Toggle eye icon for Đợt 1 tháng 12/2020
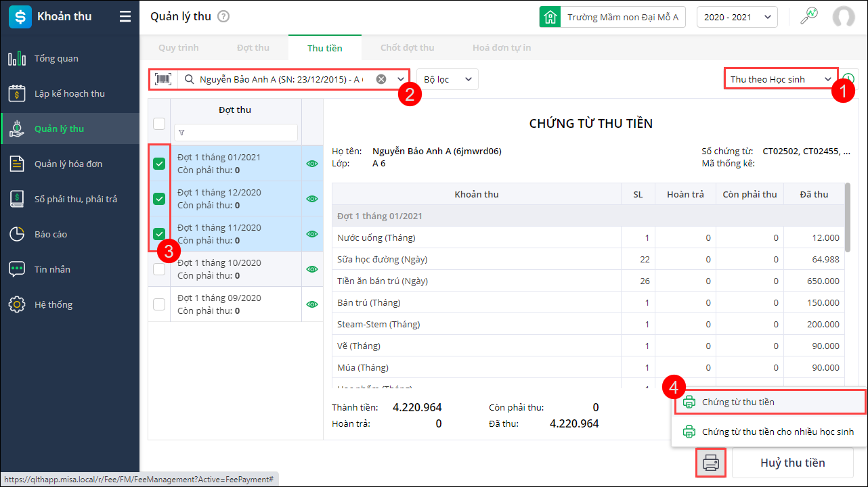The height and width of the screenshot is (487, 868). (312, 199)
